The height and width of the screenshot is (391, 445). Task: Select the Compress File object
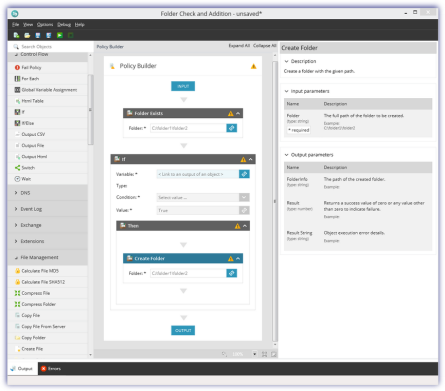[48, 293]
